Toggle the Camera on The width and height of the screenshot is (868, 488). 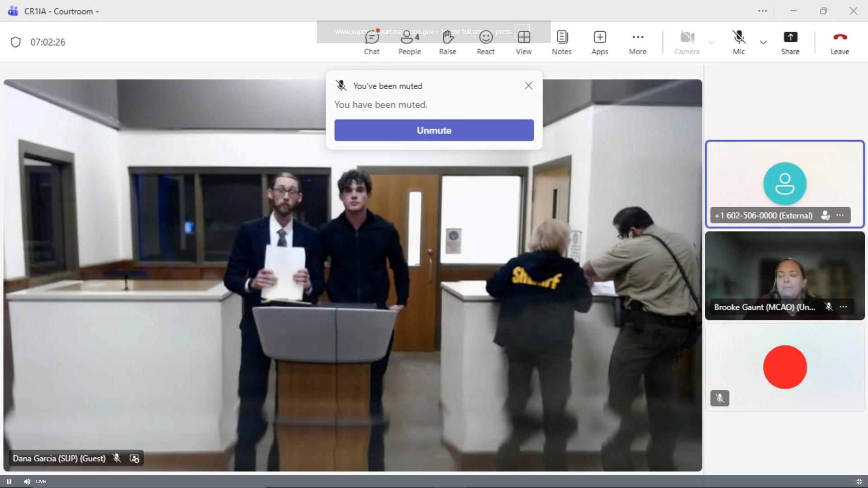[x=687, y=42]
